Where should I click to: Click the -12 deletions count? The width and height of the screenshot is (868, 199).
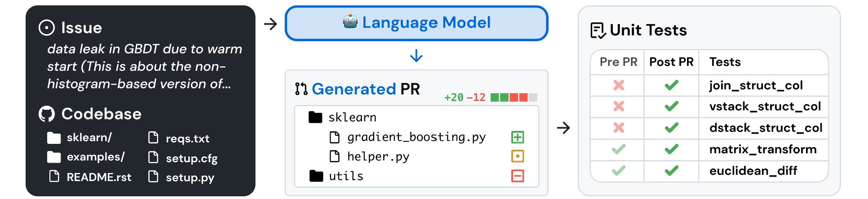point(476,97)
